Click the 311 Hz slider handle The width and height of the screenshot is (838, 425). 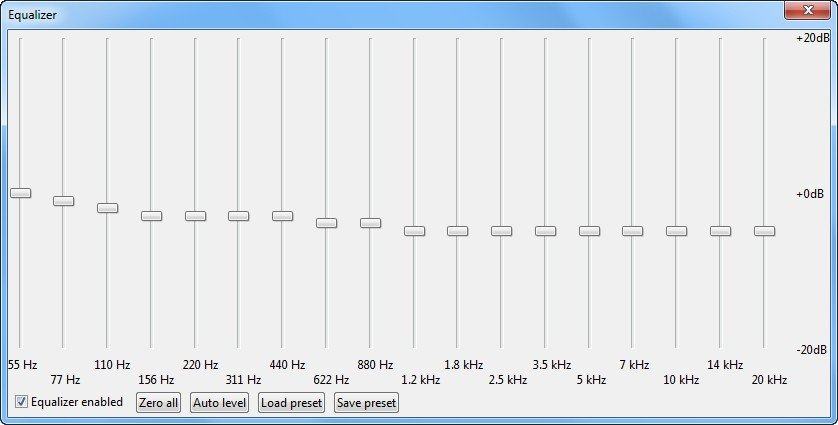click(x=238, y=215)
